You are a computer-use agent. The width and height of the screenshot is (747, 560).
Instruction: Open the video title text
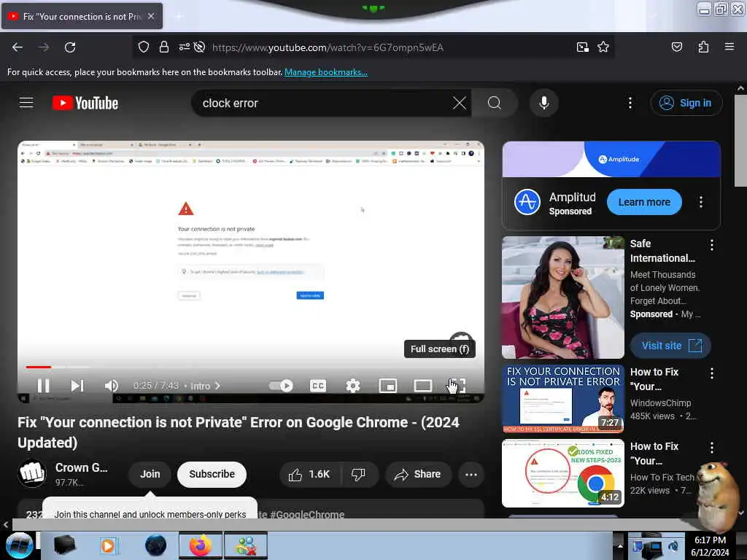pos(239,432)
